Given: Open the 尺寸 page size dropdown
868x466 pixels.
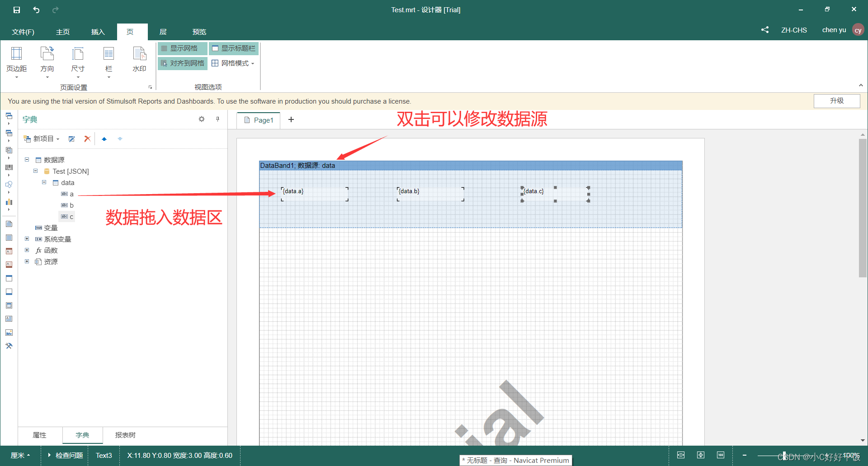Looking at the screenshot, I should 78,62.
